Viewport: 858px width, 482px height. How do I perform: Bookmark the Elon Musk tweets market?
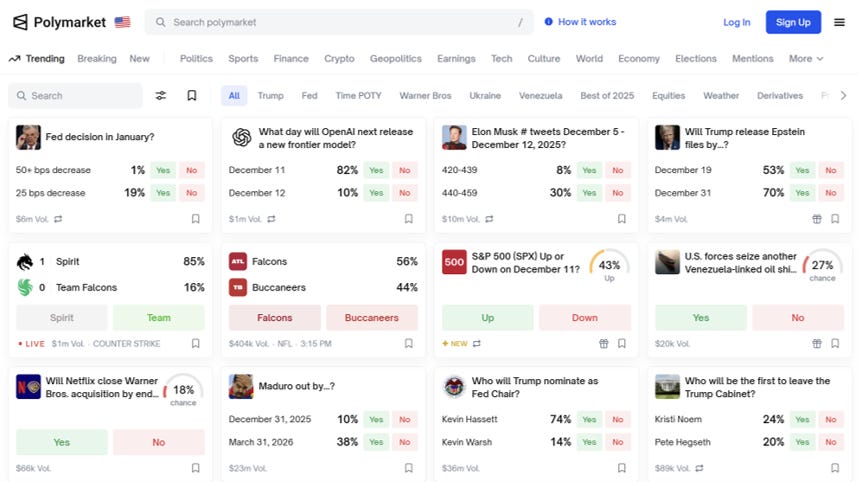pyautogui.click(x=622, y=219)
